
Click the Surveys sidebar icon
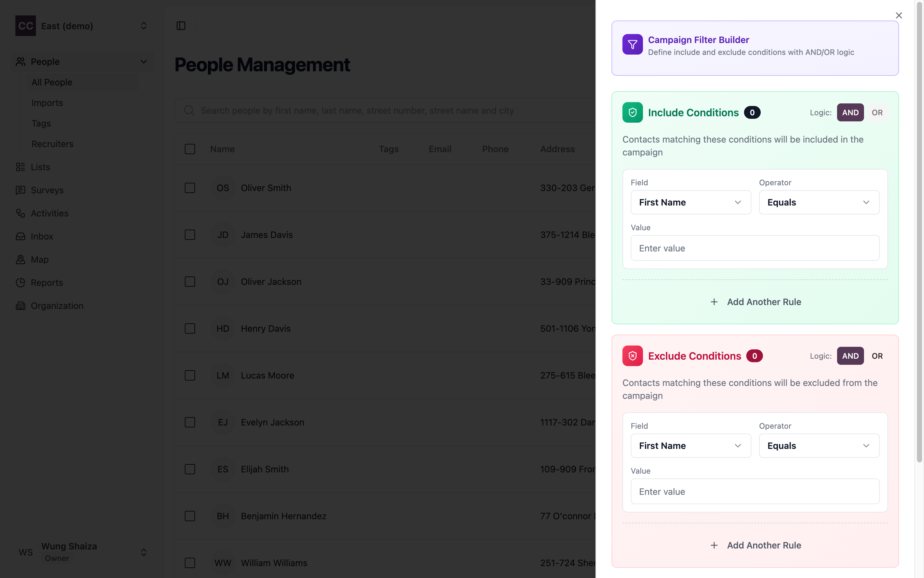[21, 190]
